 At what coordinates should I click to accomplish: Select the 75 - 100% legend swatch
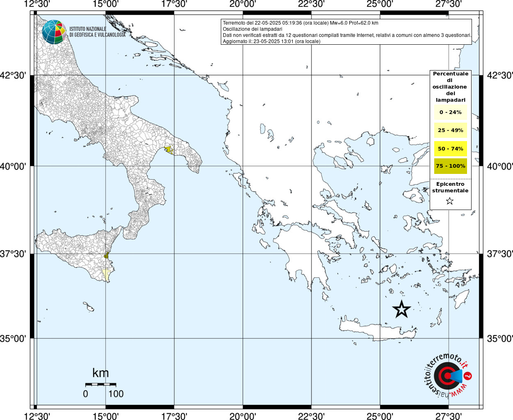click(x=451, y=166)
